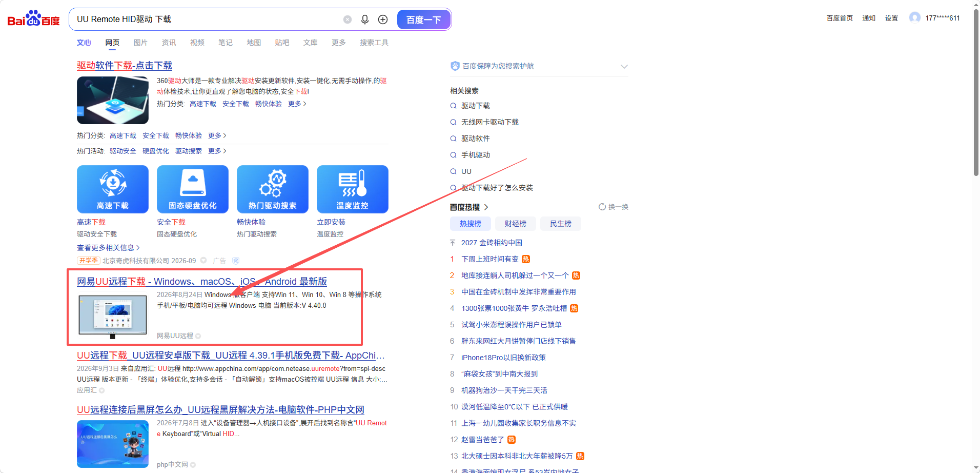Open the AppChina UU远程下载 result

[x=231, y=356]
